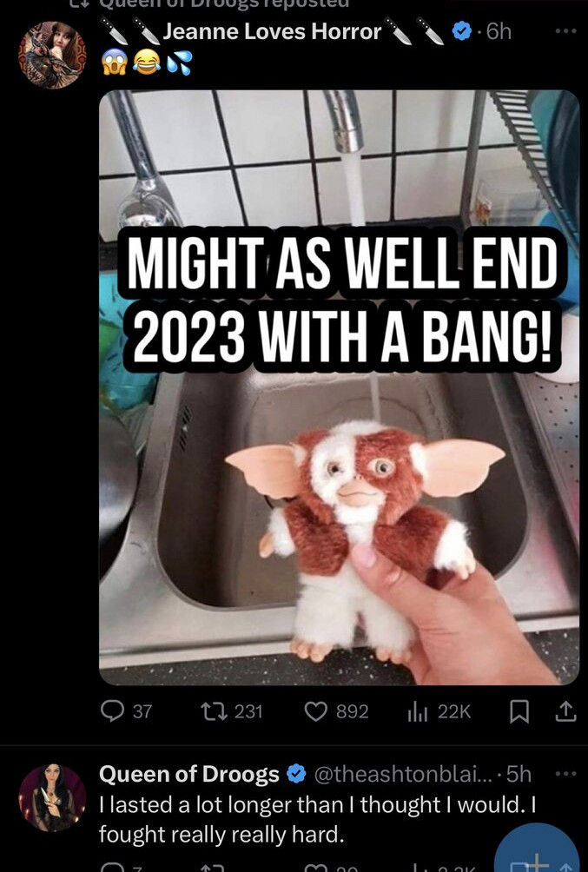Open the 'I lasted a lot longer' post text
Screen dimensions: 588x872
(x=317, y=819)
